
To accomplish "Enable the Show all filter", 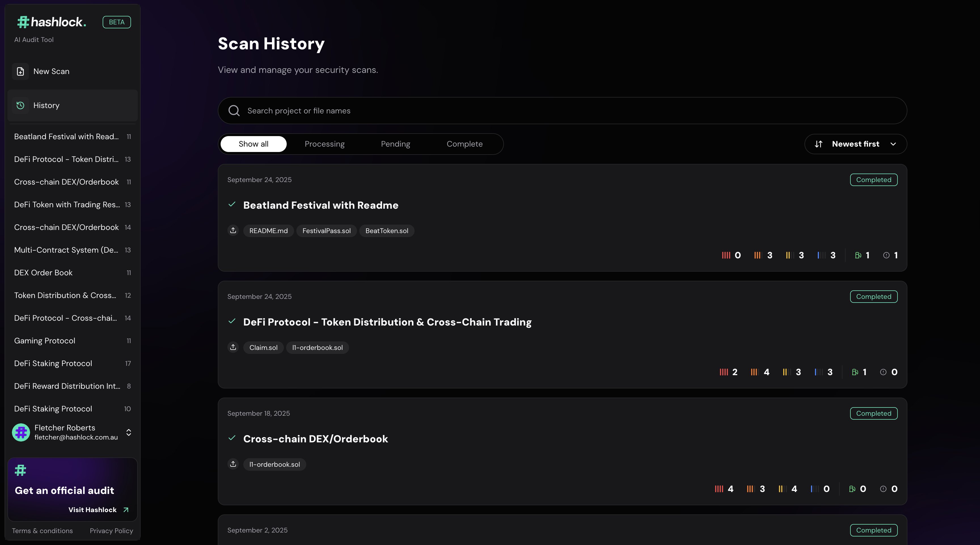I will tap(254, 144).
